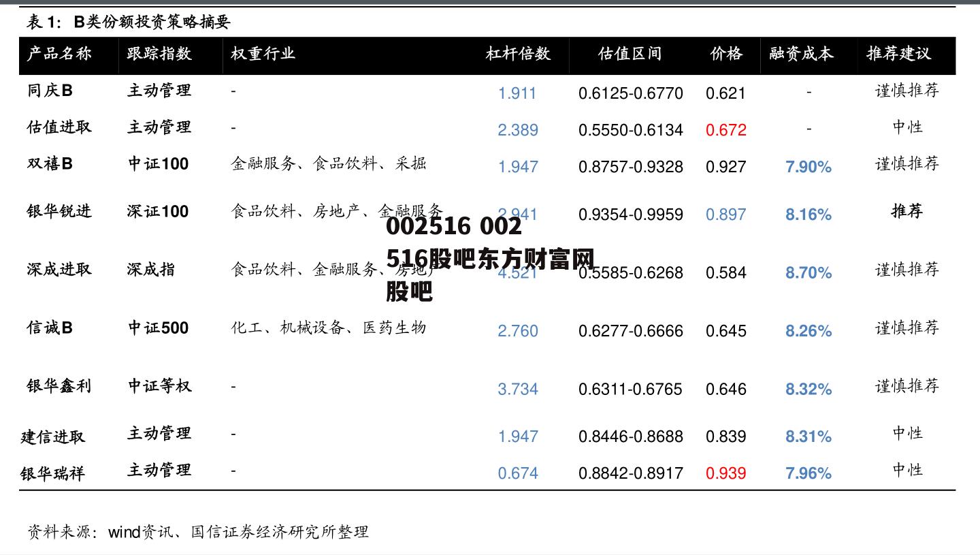Click the "权重行业" column header
The height and width of the screenshot is (555, 980).
tap(263, 54)
